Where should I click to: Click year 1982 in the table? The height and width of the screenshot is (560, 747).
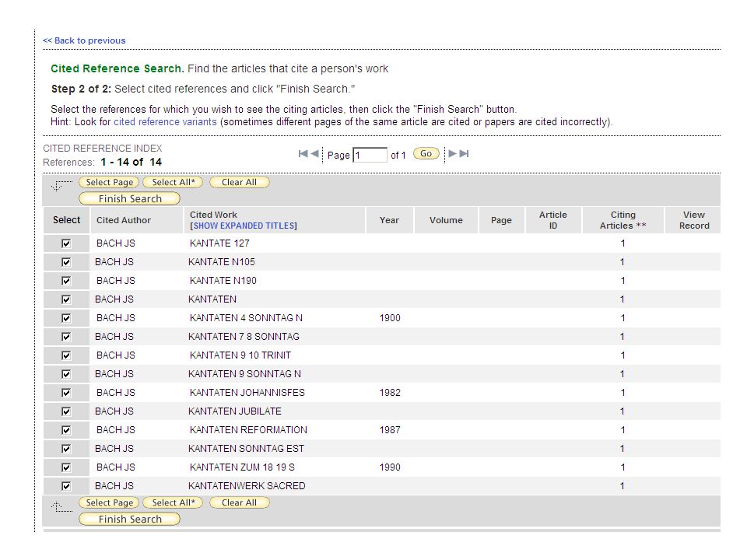pos(390,392)
